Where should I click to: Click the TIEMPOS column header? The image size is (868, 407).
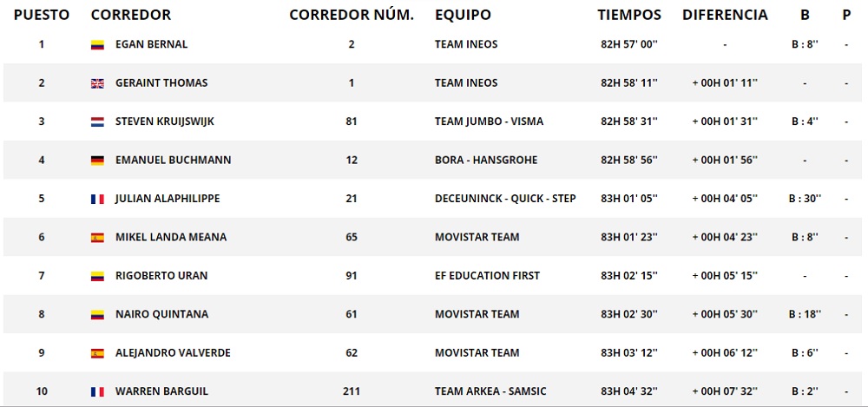(x=629, y=15)
